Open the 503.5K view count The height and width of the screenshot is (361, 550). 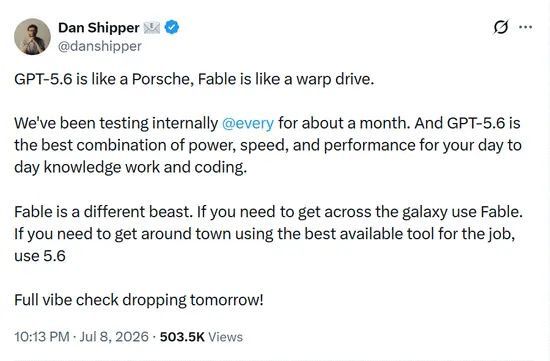pos(182,337)
